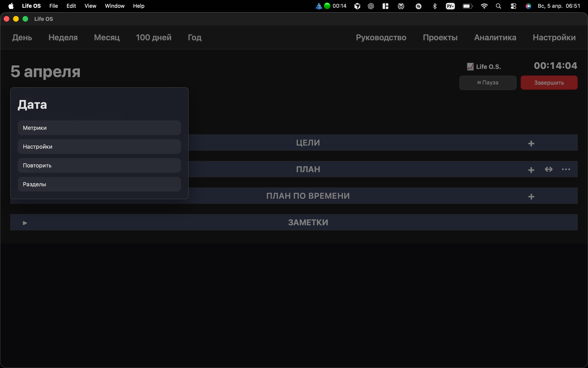Screen dimensions: 588x368
Task: Switch the РУ keyboard input source
Action: coord(450,6)
